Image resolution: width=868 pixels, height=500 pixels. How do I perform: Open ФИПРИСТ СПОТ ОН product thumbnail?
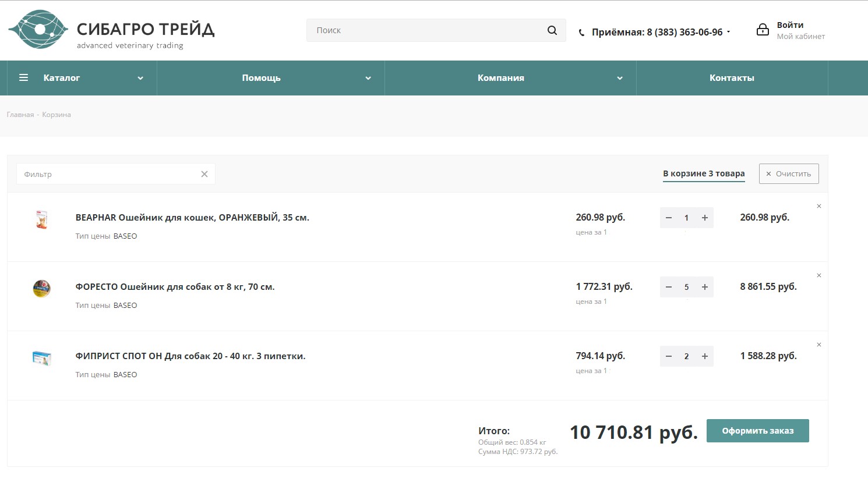41,358
